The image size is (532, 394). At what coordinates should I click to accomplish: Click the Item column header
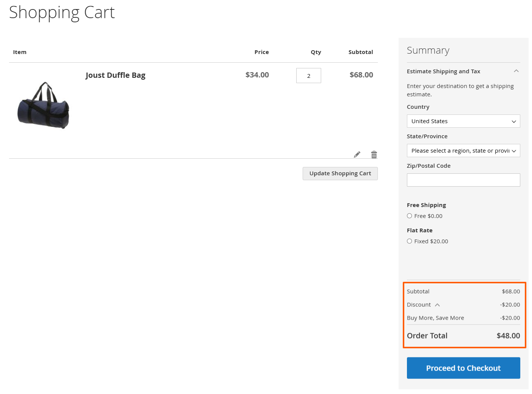(x=20, y=52)
